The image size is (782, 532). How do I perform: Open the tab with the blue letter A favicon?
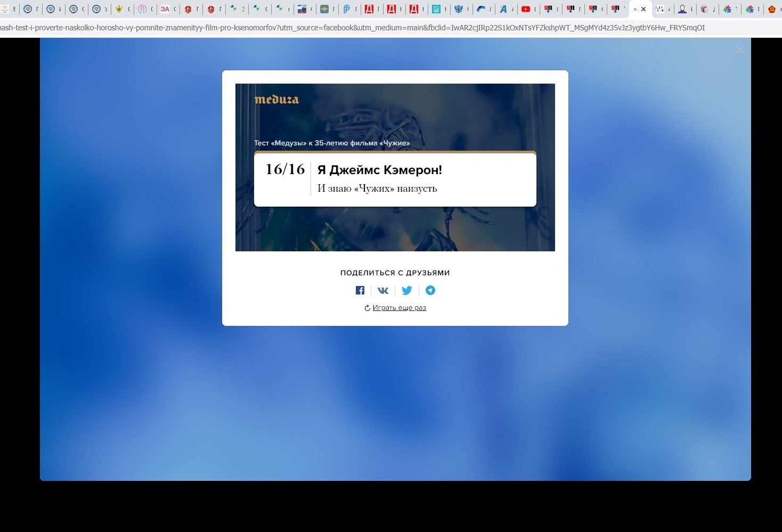pyautogui.click(x=503, y=9)
